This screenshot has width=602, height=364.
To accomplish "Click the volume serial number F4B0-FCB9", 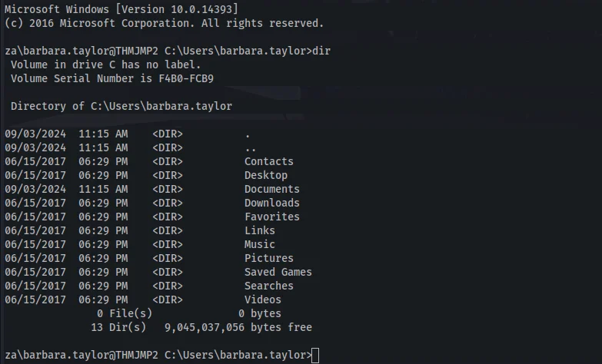I will (x=186, y=78).
